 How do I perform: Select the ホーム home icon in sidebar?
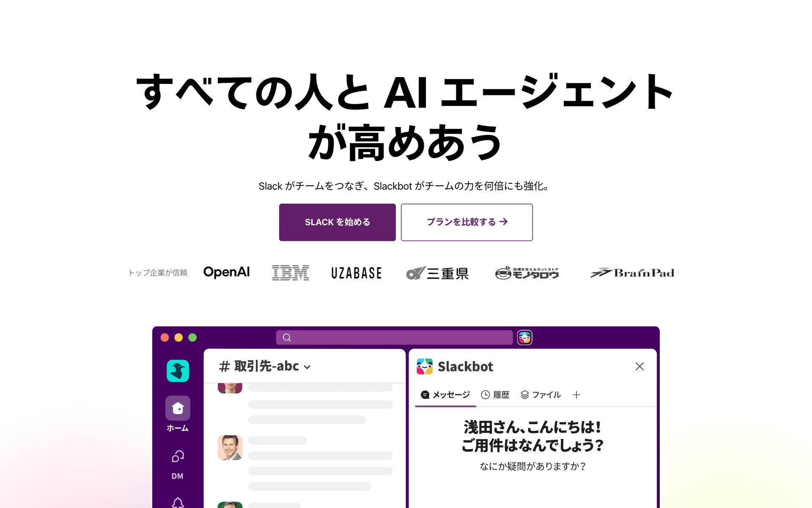(x=178, y=408)
